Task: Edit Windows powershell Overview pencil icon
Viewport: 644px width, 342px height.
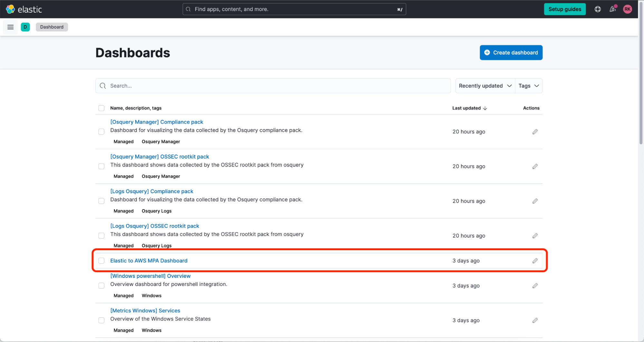Action: click(x=535, y=286)
